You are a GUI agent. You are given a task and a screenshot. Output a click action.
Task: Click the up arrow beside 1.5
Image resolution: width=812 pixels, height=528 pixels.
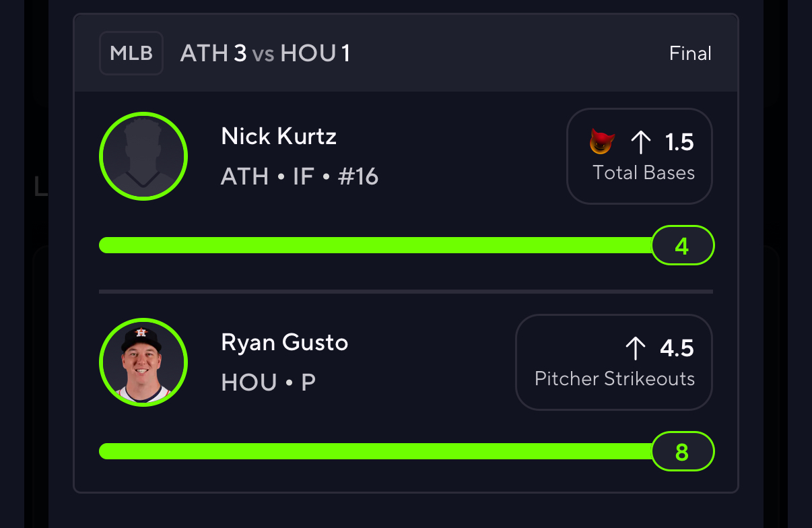[640, 142]
